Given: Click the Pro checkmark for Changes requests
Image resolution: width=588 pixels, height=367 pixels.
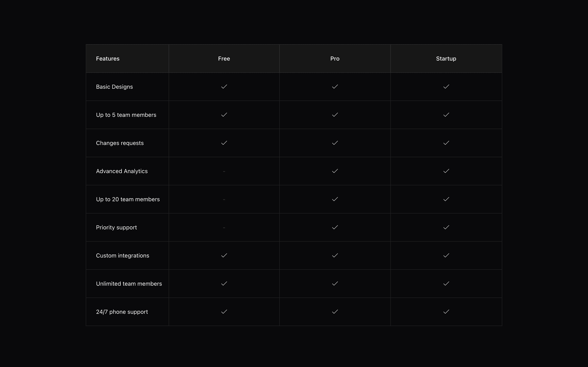Looking at the screenshot, I should pyautogui.click(x=335, y=143).
